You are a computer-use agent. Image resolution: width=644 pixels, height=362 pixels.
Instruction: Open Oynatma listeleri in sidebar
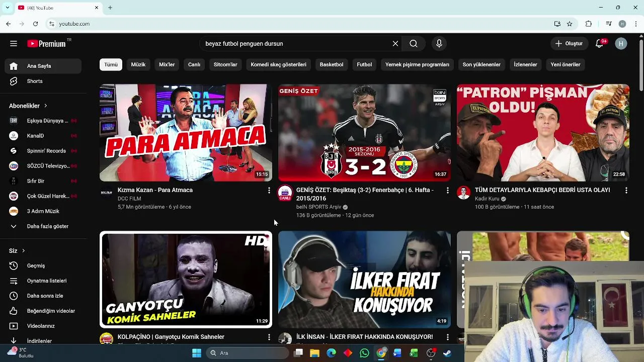pyautogui.click(x=43, y=281)
